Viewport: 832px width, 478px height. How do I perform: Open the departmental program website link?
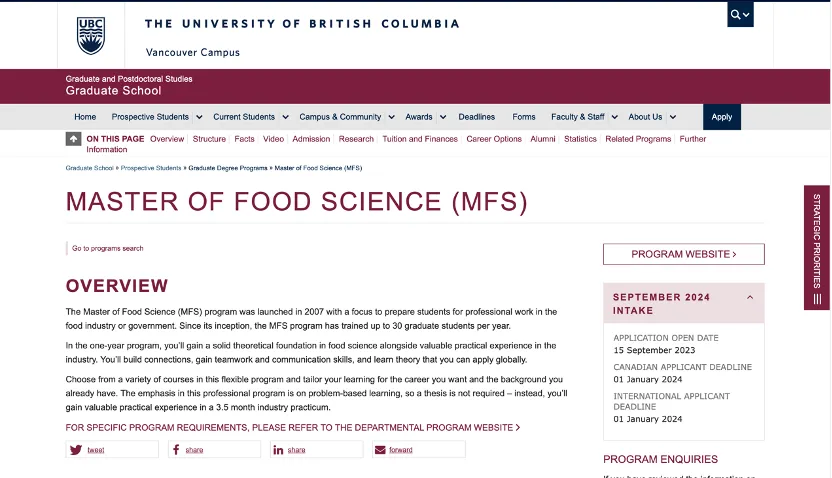[292, 427]
